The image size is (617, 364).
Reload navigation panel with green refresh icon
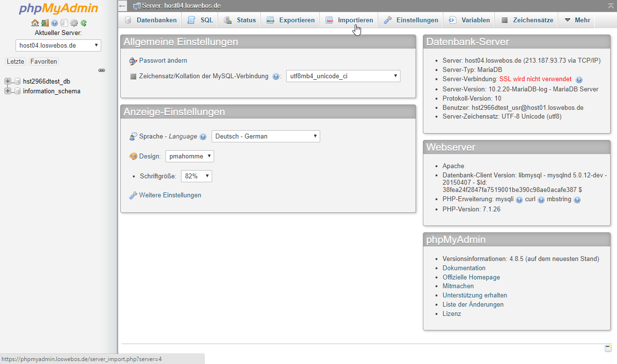coord(84,23)
